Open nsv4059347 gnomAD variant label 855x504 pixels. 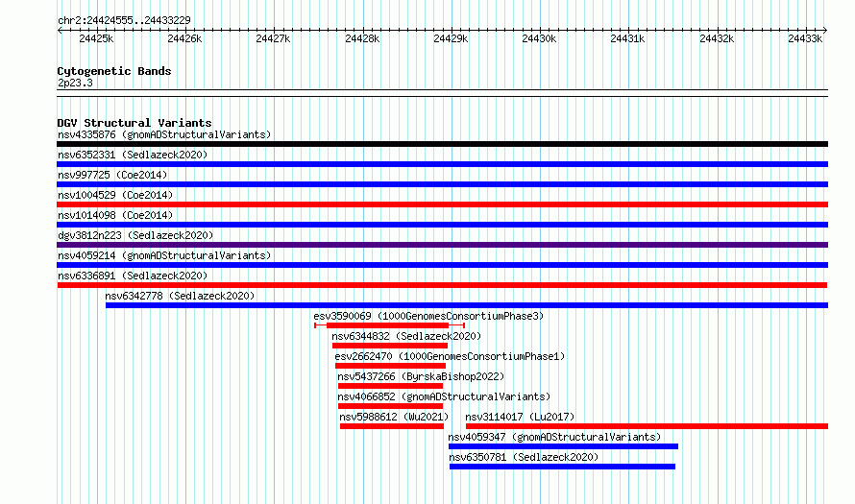pos(554,437)
